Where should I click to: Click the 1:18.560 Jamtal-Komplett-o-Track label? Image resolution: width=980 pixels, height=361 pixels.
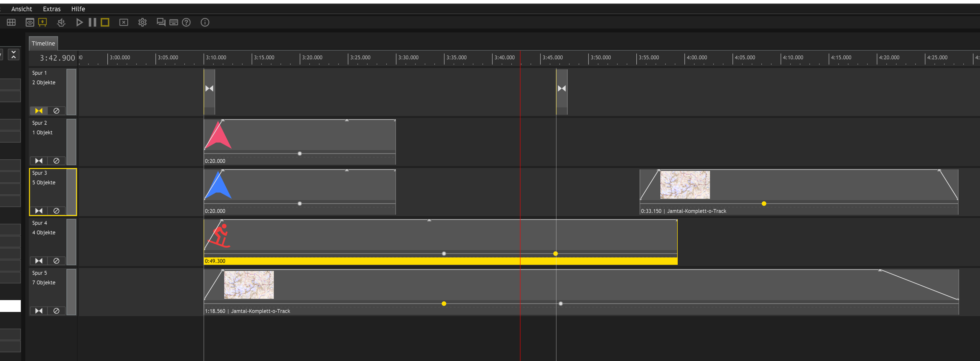[247, 311]
